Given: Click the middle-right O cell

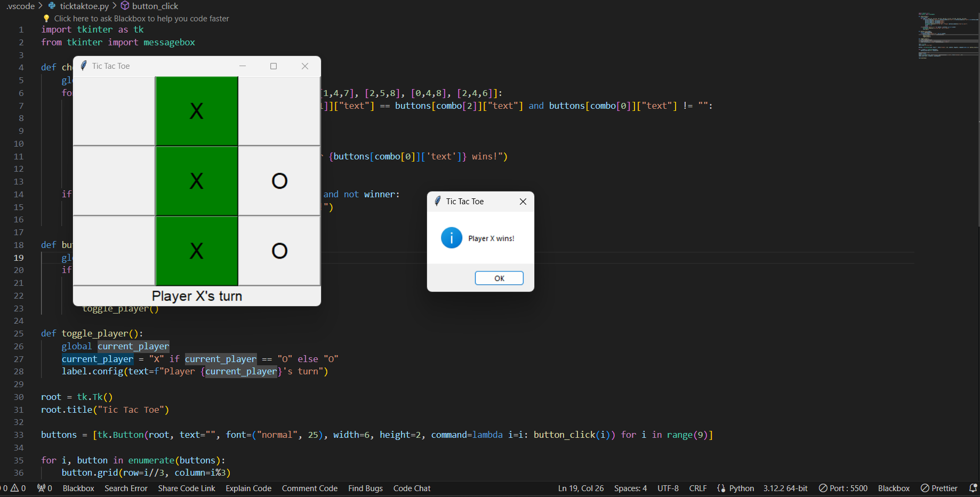Looking at the screenshot, I should pos(279,181).
